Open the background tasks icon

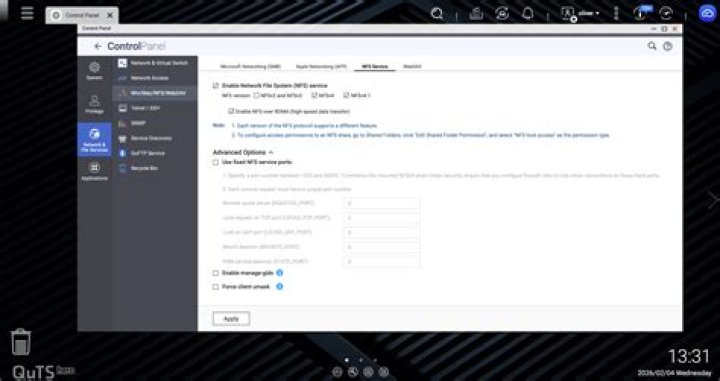[476, 14]
